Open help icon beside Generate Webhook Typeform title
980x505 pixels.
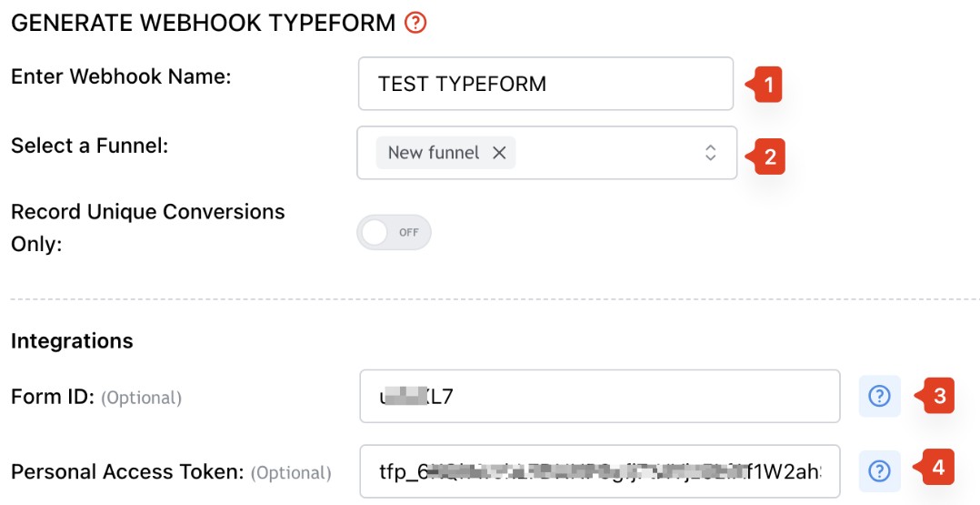[x=415, y=23]
